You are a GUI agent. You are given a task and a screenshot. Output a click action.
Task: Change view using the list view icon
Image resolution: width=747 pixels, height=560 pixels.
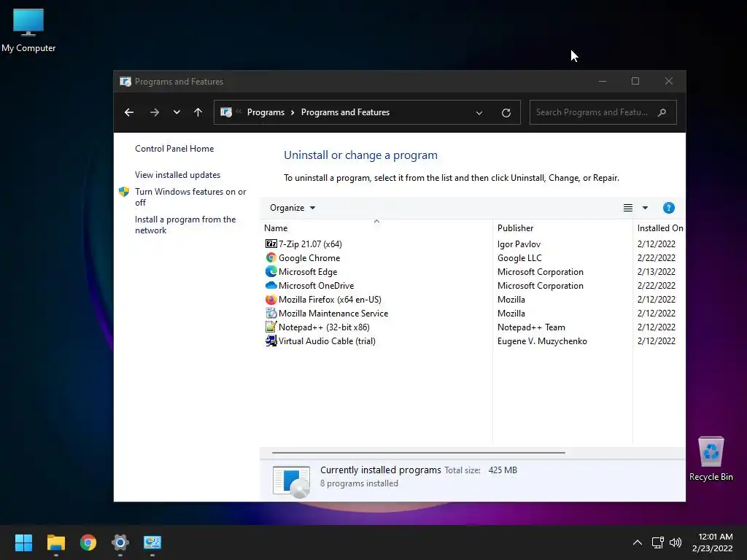click(x=628, y=208)
